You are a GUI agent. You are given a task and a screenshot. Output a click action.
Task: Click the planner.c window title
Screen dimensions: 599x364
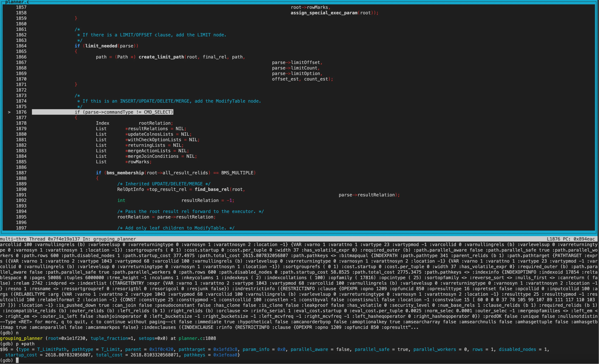click(x=17, y=2)
